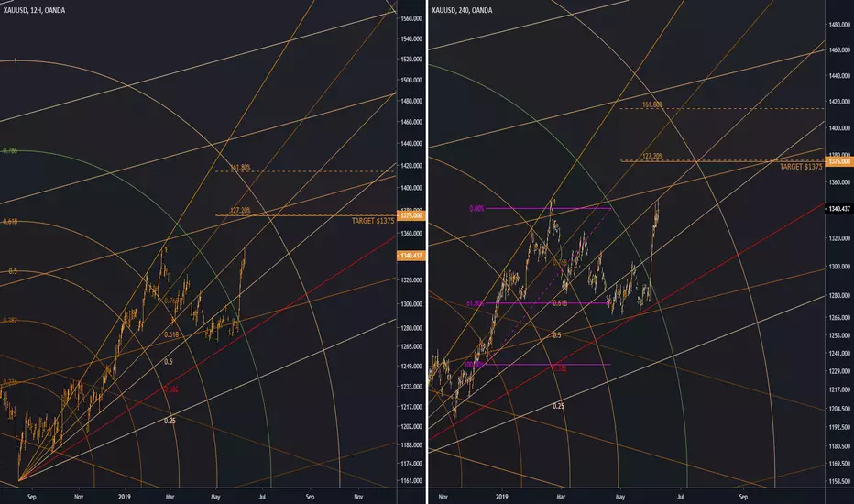Viewport: 854px width, 504px height.
Task: Click the magenta 61.80% retracement label
Action: coord(475,303)
